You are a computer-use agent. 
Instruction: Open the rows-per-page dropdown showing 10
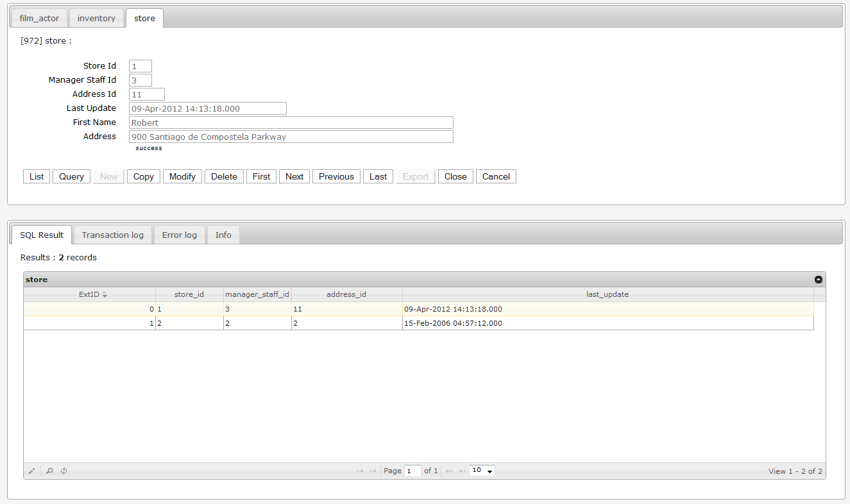(x=481, y=470)
